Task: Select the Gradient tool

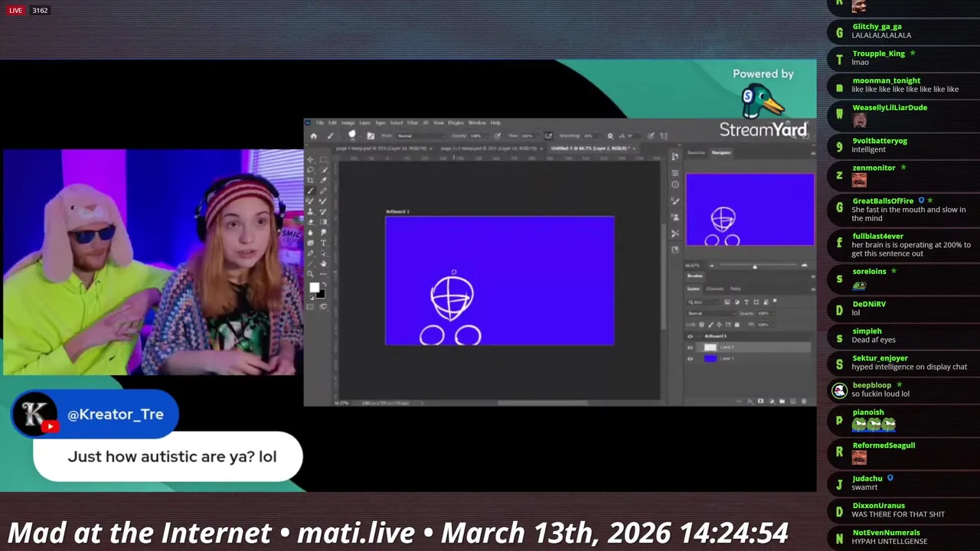Action: click(x=323, y=222)
